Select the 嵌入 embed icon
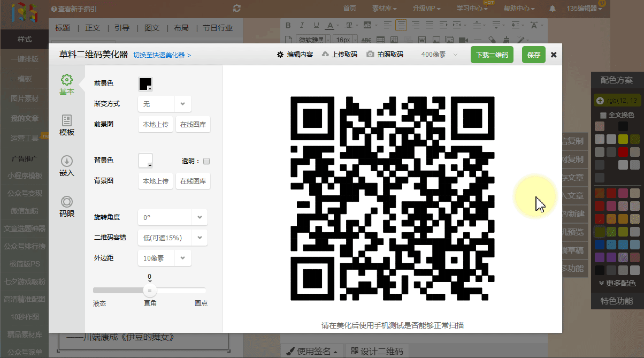Image resolution: width=644 pixels, height=358 pixels. tap(66, 162)
